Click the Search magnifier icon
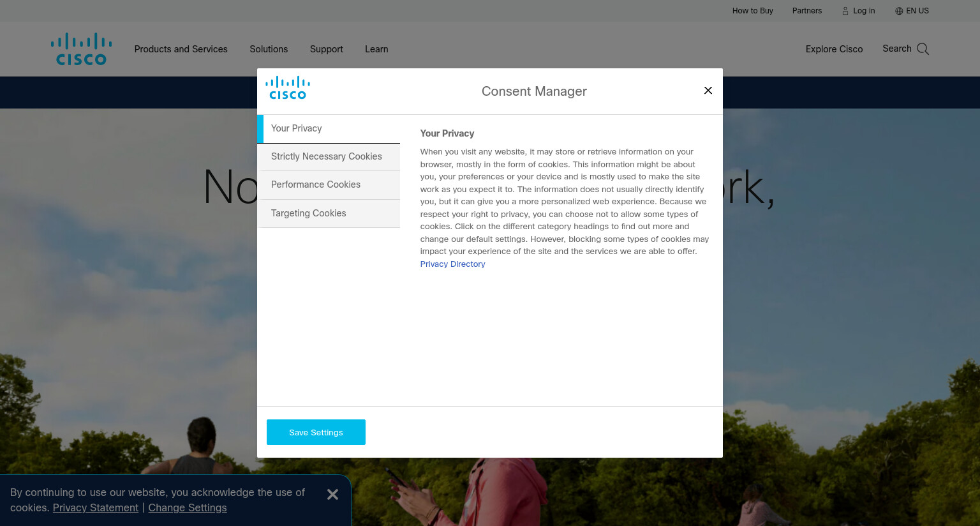This screenshot has width=980, height=526. [923, 49]
